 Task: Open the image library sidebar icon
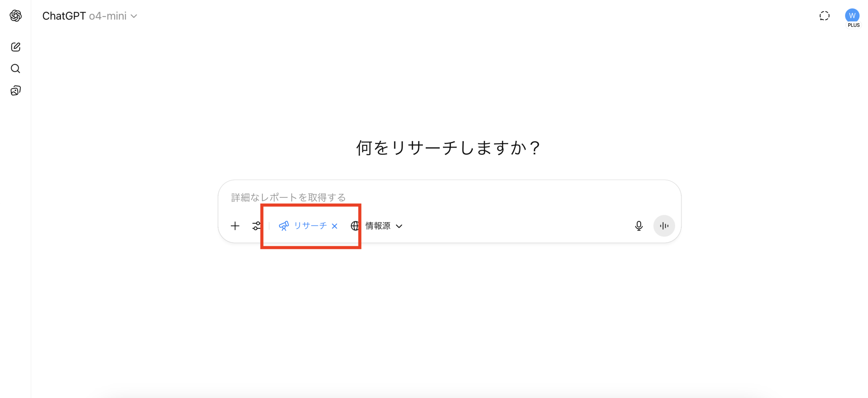pos(16,91)
